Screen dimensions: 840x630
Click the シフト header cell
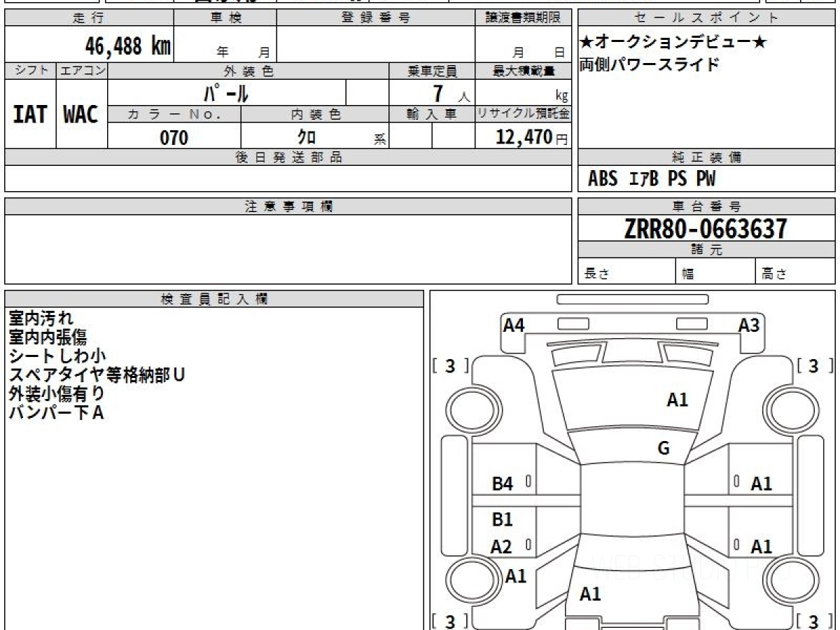tap(30, 71)
